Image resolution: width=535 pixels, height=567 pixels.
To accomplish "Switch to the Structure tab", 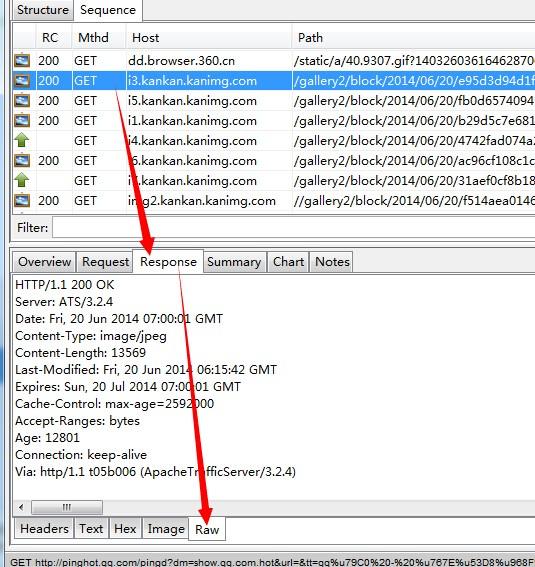I will (43, 10).
